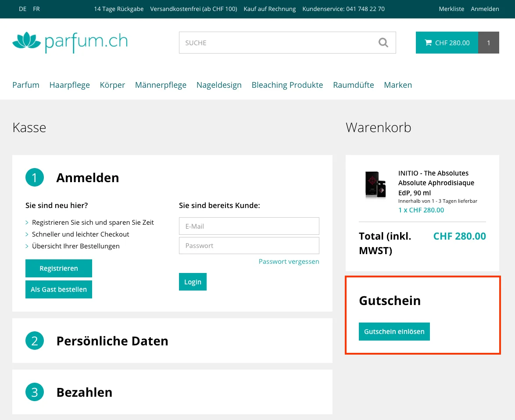This screenshot has height=420, width=515.
Task: Click the teal step 1 circle Anmelden
Action: 35,177
